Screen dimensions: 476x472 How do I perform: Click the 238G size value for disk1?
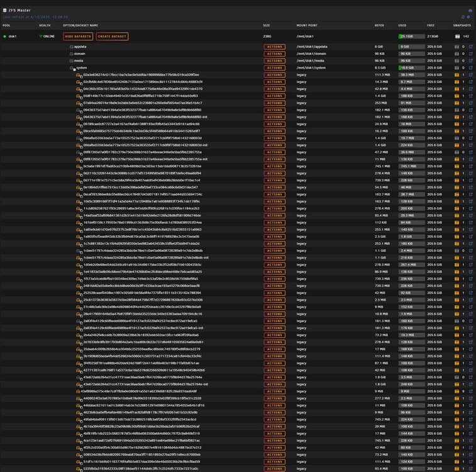[x=267, y=37]
